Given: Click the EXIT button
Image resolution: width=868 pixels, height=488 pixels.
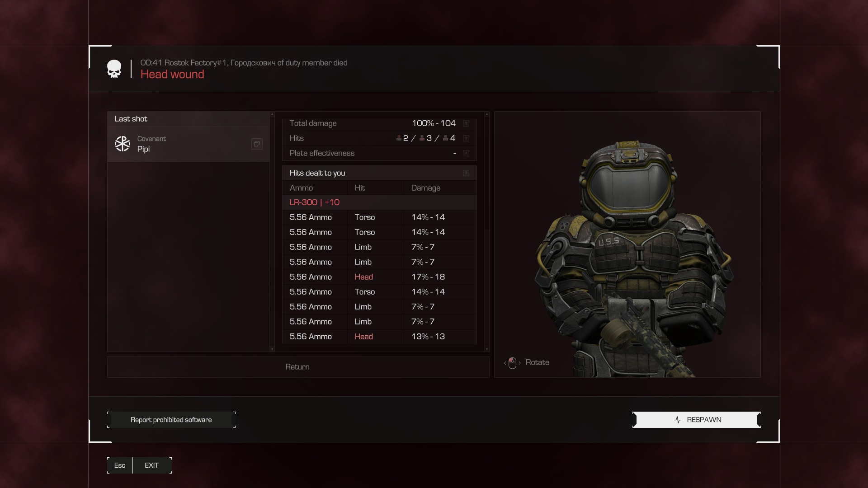Looking at the screenshot, I should coord(151,465).
